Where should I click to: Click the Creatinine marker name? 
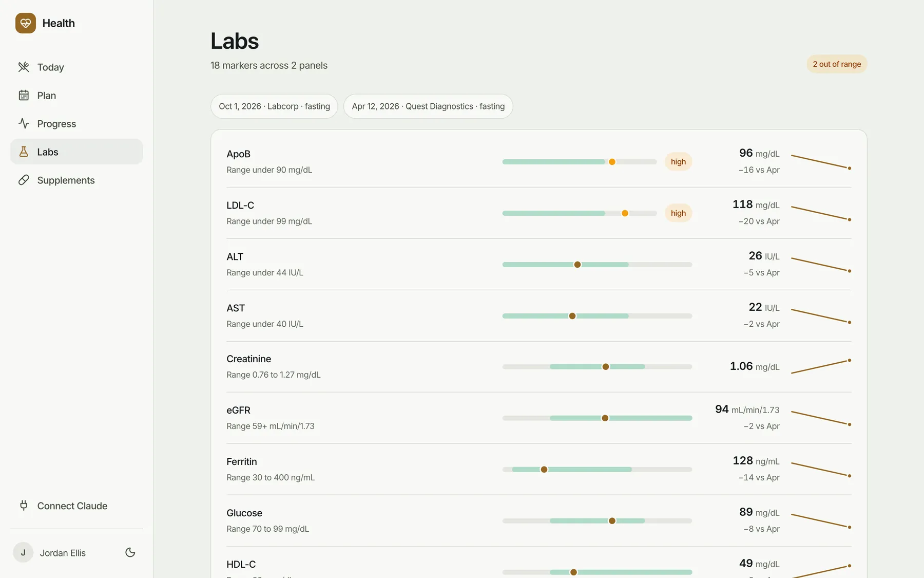[248, 359]
